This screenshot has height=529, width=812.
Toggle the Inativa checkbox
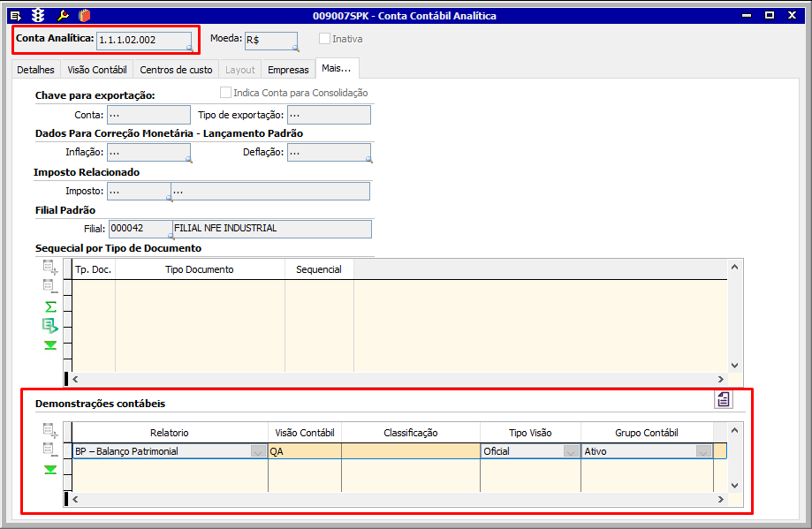pos(325,39)
